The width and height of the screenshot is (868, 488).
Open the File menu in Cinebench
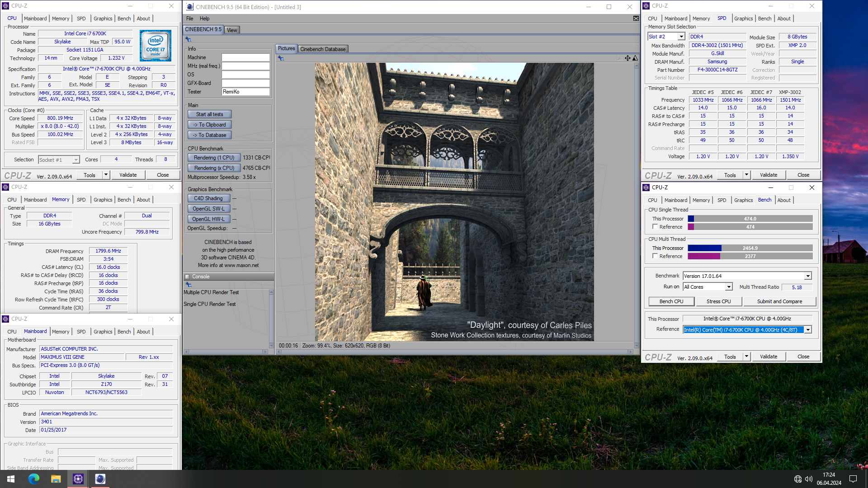click(189, 19)
